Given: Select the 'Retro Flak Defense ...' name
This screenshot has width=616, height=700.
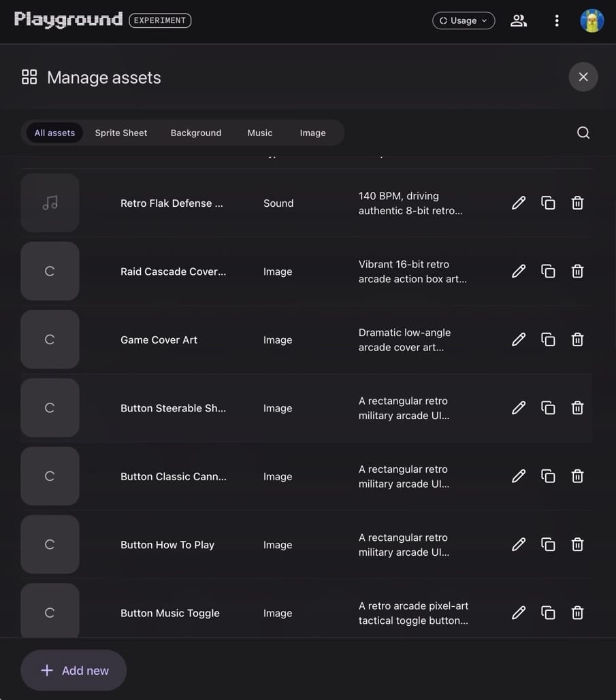Looking at the screenshot, I should tap(172, 203).
